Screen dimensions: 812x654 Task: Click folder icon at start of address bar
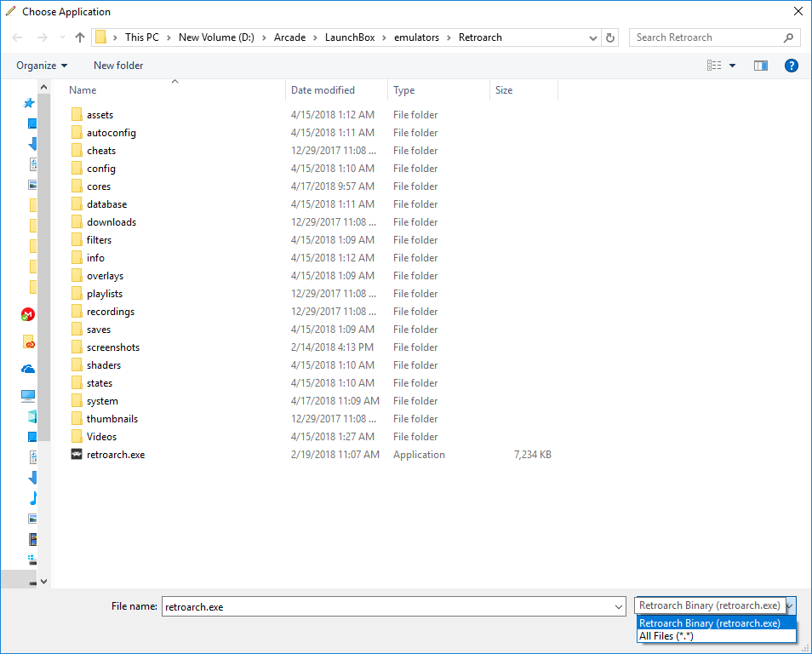pyautogui.click(x=101, y=37)
